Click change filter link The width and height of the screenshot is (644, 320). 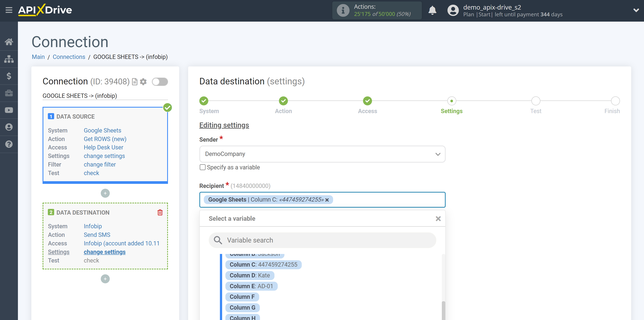tap(100, 164)
